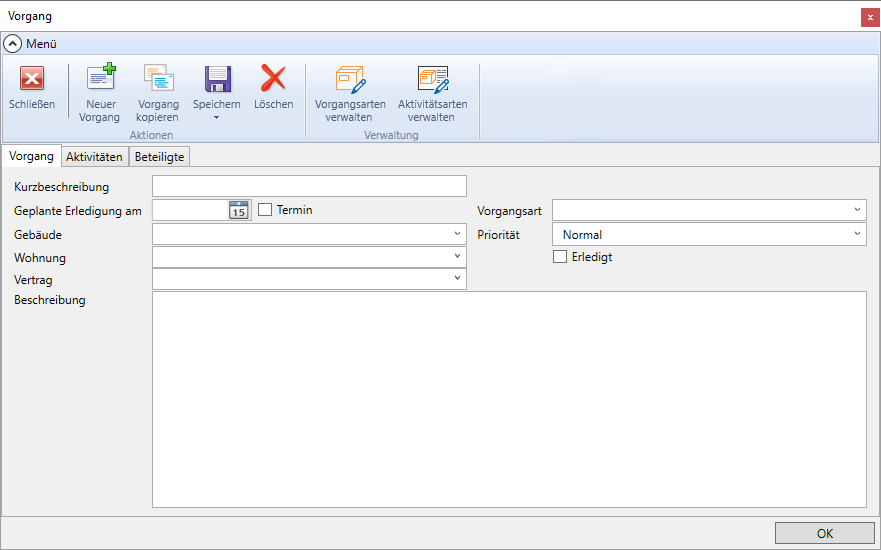Image resolution: width=881 pixels, height=550 pixels.
Task: Collapse the Menü ribbon with the chevron
Action: pyautogui.click(x=13, y=44)
